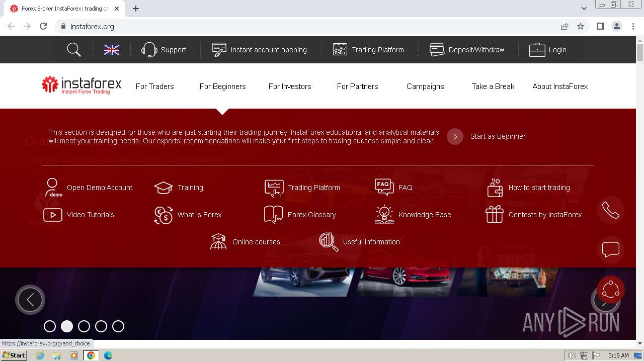
Task: Open Chrome's three-dot menu
Action: tap(633, 26)
